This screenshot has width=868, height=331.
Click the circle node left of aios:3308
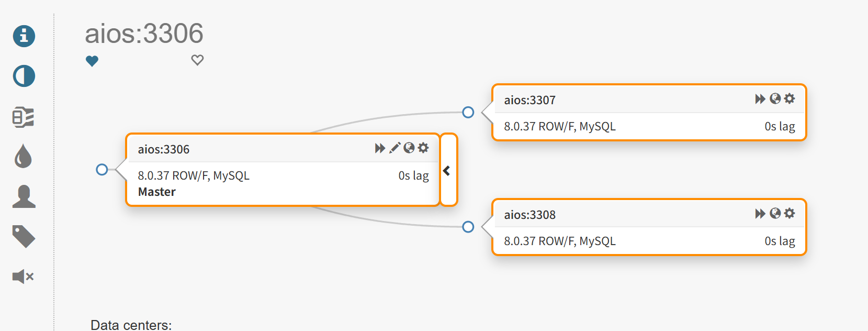coord(468,227)
